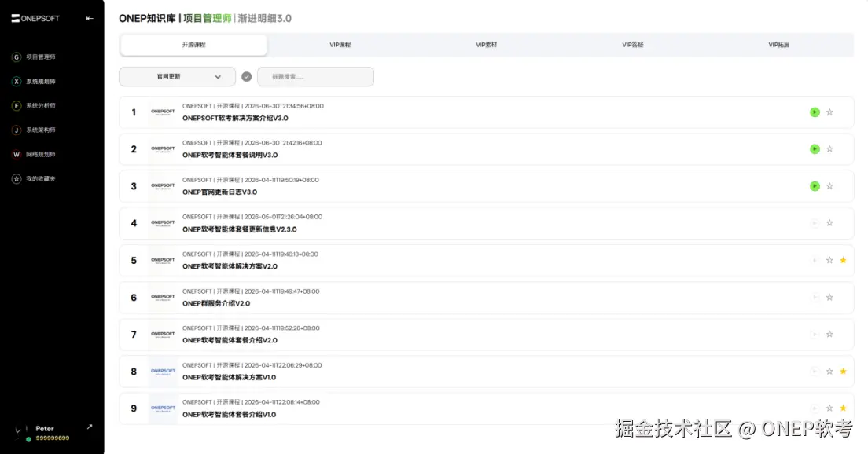
Task: Switch to the VIP素材 tab
Action: pos(486,45)
